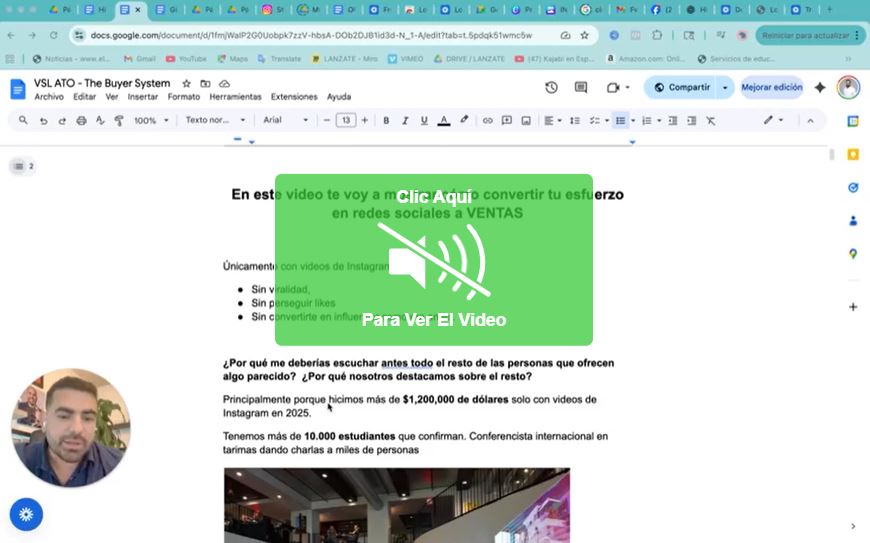
Task: Get add-ons with the plus icon
Action: click(x=853, y=307)
